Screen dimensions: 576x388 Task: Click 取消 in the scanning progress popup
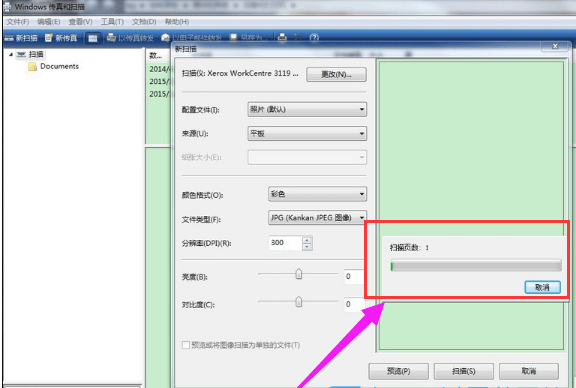click(543, 287)
